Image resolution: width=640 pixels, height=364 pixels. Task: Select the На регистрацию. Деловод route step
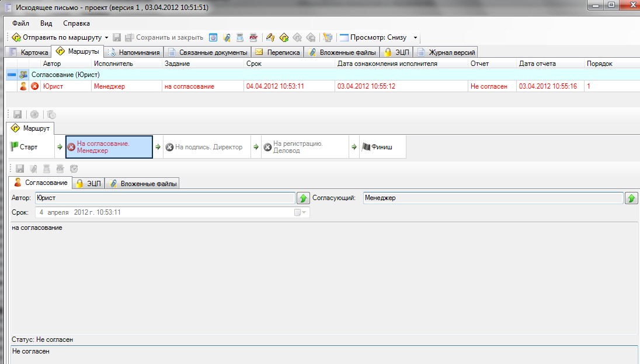[301, 147]
